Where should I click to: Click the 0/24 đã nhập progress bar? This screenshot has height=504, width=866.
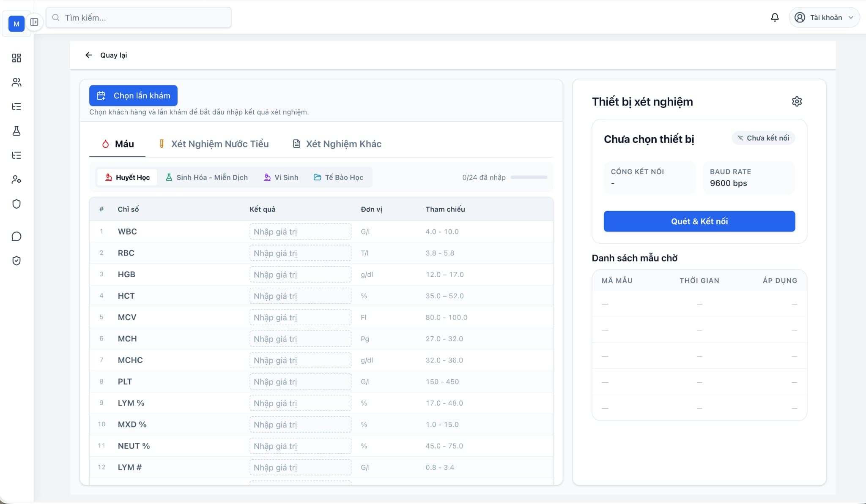click(x=529, y=177)
